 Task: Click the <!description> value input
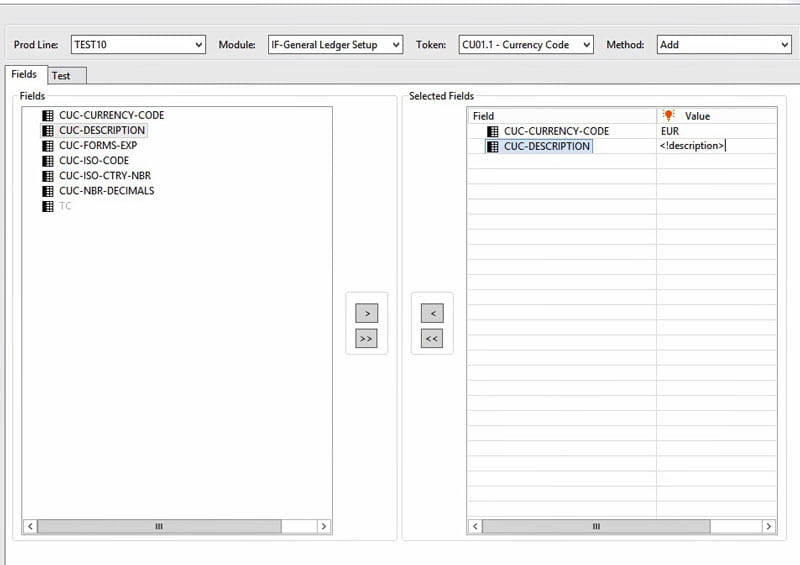click(716, 146)
